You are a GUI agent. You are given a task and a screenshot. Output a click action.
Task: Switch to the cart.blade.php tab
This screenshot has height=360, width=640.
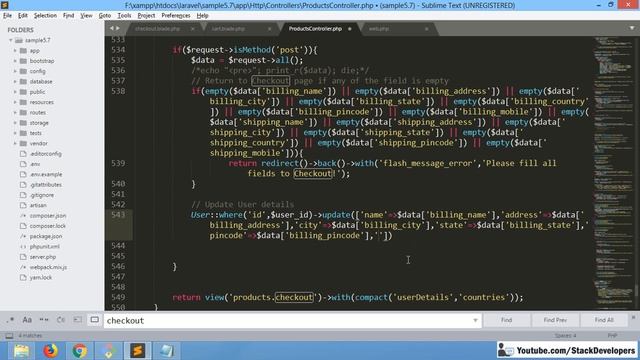(x=228, y=29)
